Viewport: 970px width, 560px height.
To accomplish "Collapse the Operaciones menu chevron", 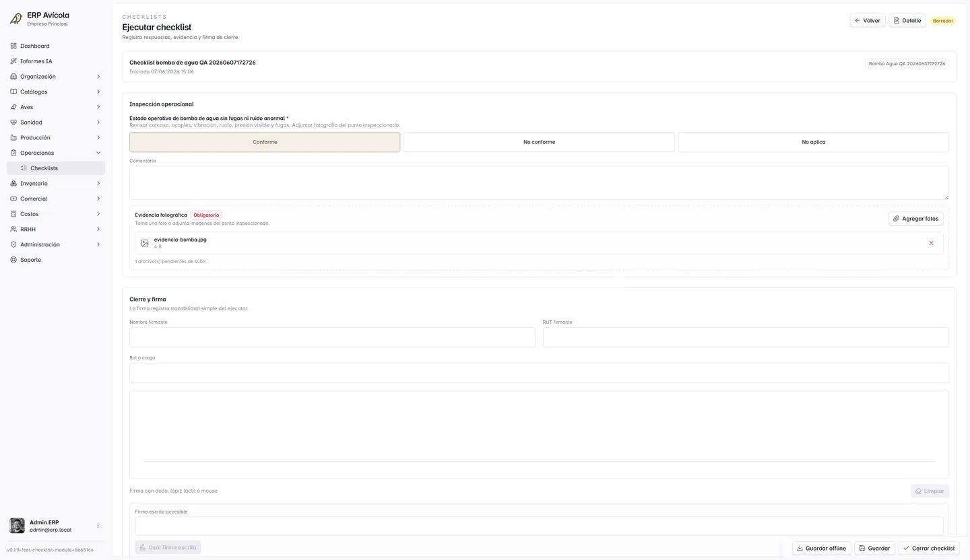I will coord(98,153).
